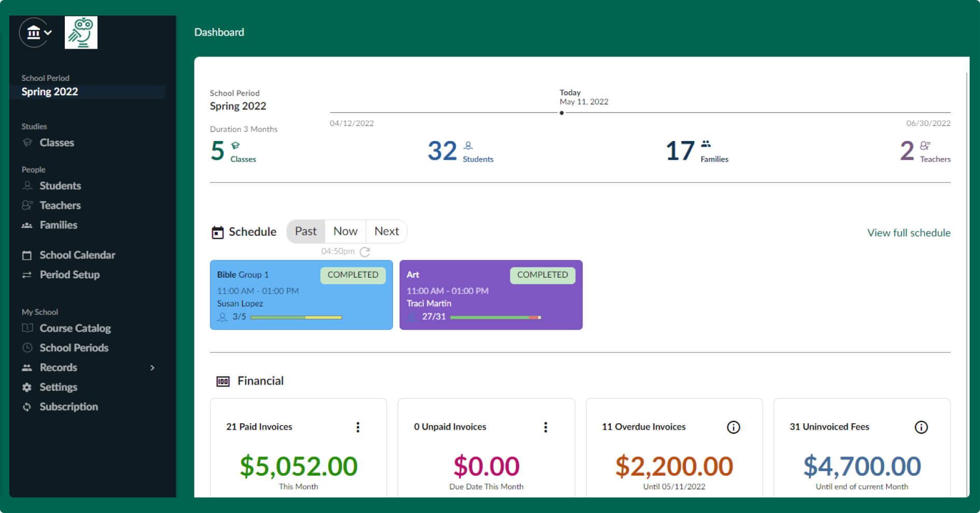
Task: Open the Course Catalog
Action: [x=75, y=328]
